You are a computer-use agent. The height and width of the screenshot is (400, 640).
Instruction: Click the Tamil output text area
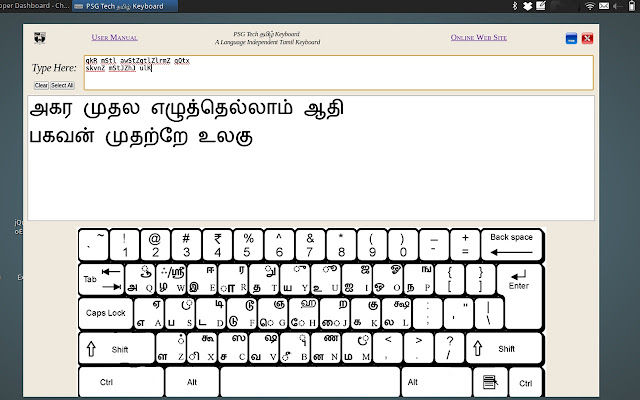coord(311,158)
